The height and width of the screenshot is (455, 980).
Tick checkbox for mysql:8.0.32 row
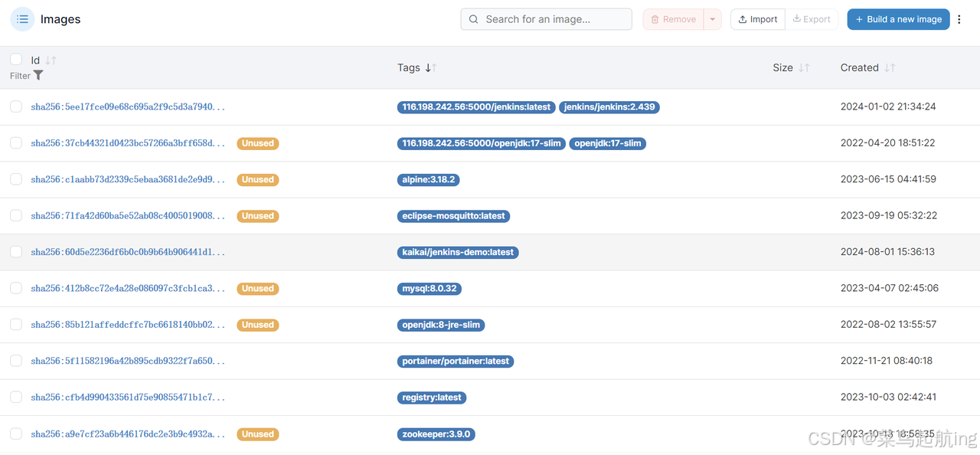click(x=16, y=288)
